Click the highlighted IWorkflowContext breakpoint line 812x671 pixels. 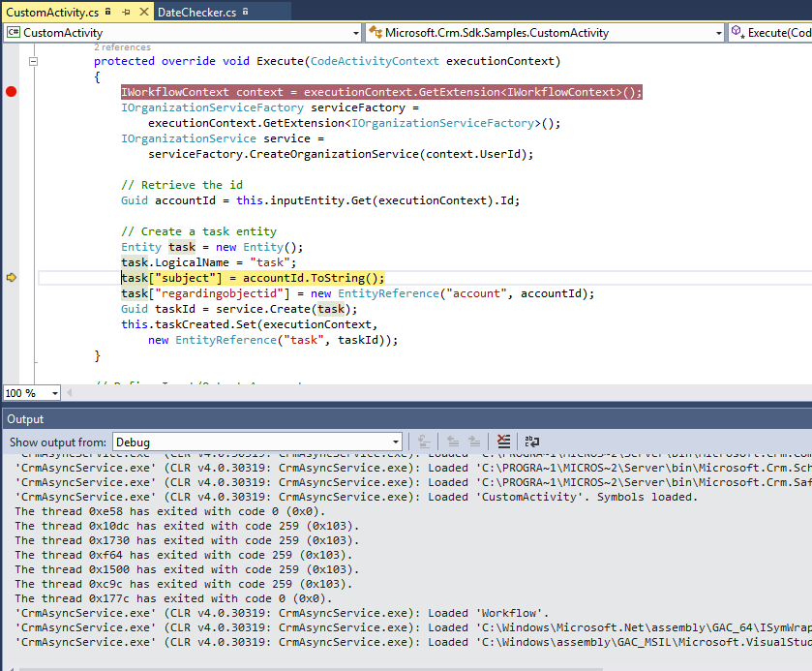point(381,92)
